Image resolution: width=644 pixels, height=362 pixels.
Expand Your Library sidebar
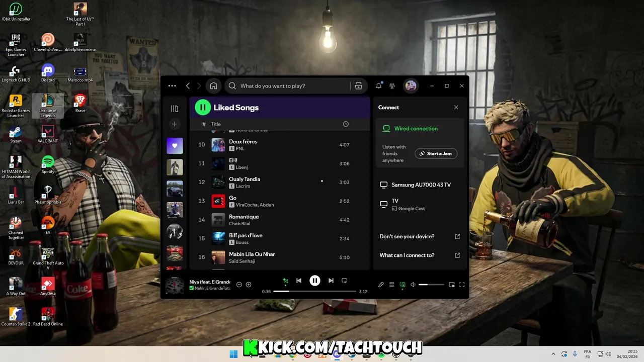point(175,109)
